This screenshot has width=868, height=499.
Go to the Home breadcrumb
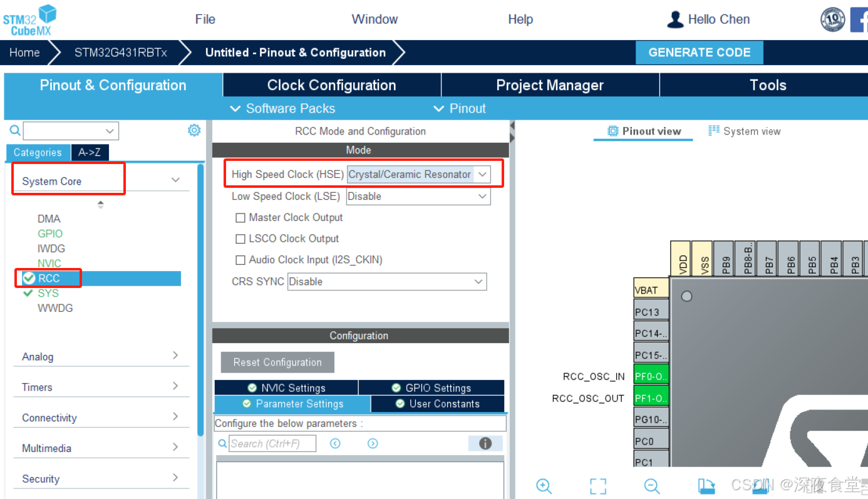(x=24, y=53)
